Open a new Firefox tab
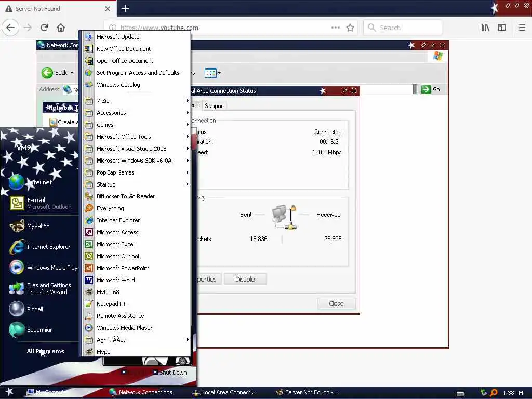 coord(125,8)
